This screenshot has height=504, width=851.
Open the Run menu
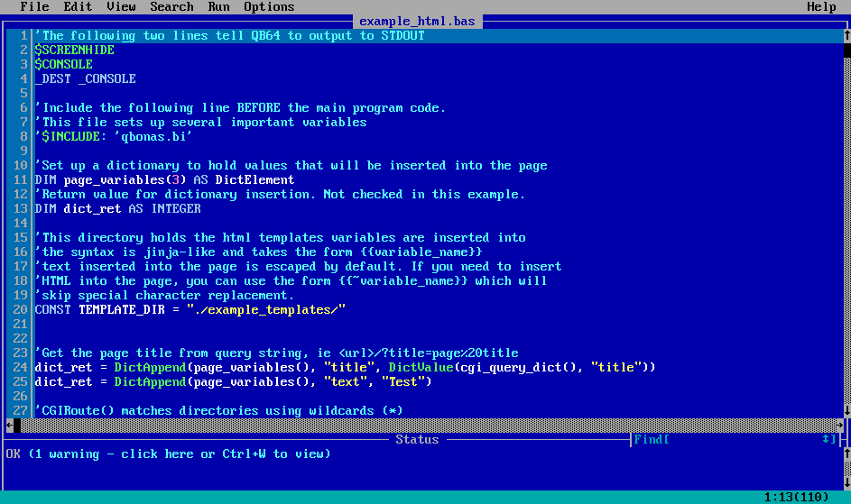coord(218,7)
